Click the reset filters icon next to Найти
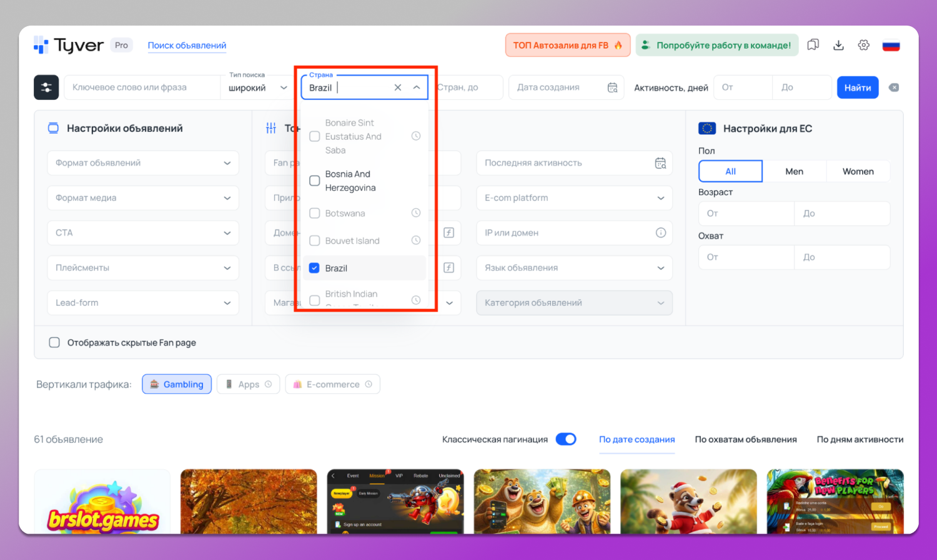The height and width of the screenshot is (560, 937). (894, 87)
